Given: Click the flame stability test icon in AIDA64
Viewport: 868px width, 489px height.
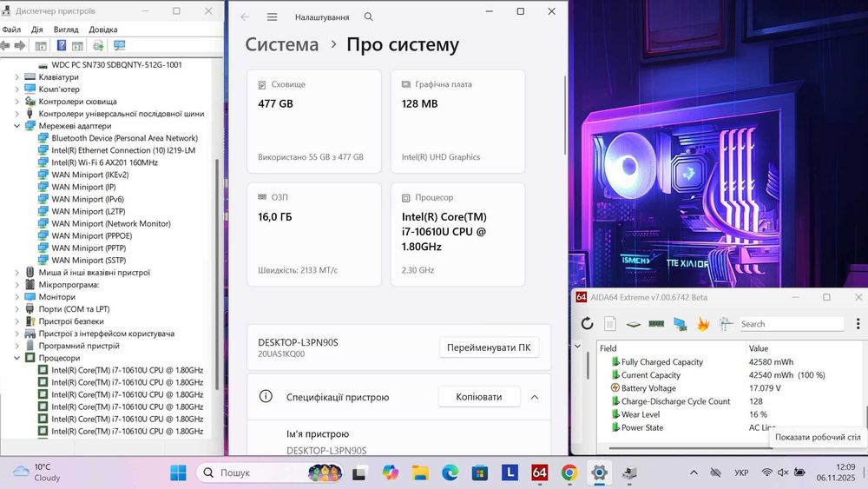Looking at the screenshot, I should pos(703,323).
